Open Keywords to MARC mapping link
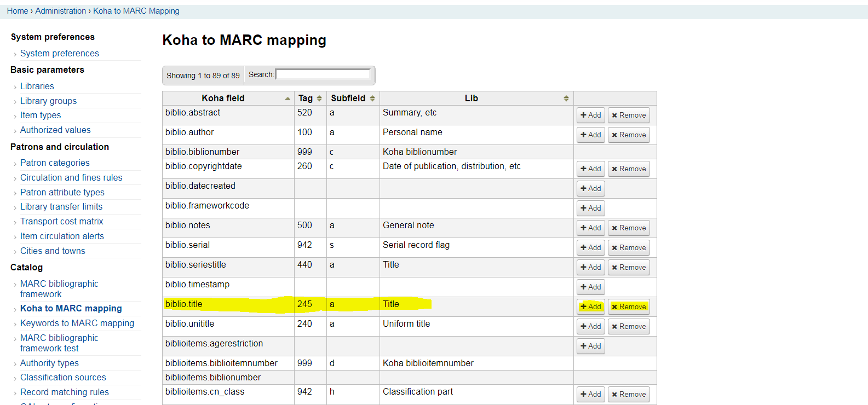Image resolution: width=868 pixels, height=405 pixels. tap(77, 323)
